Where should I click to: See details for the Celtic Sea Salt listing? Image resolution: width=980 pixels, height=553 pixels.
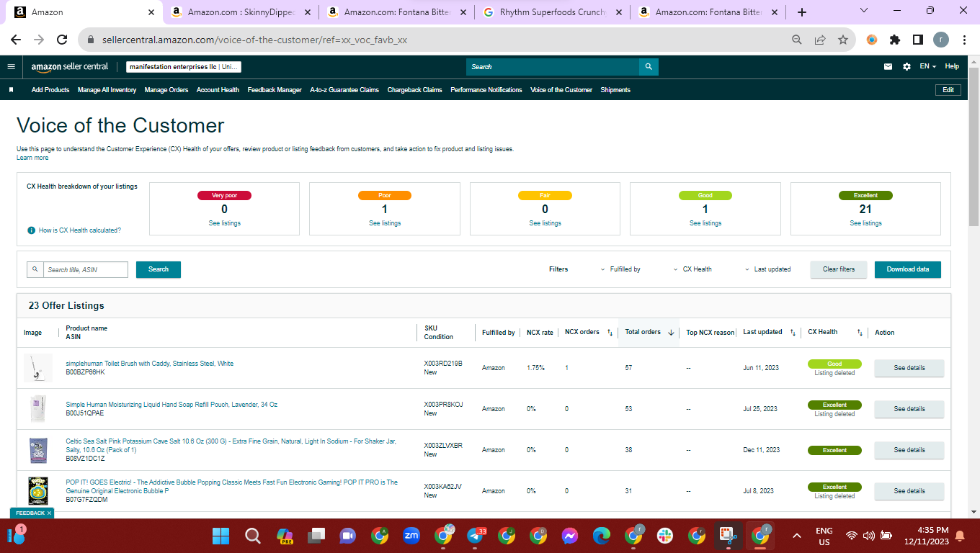[909, 450]
